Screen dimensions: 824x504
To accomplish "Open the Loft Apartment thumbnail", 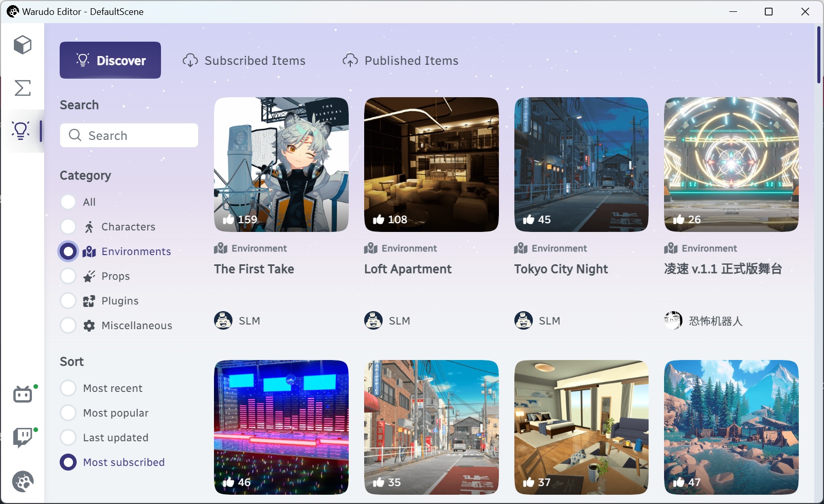I will (432, 165).
